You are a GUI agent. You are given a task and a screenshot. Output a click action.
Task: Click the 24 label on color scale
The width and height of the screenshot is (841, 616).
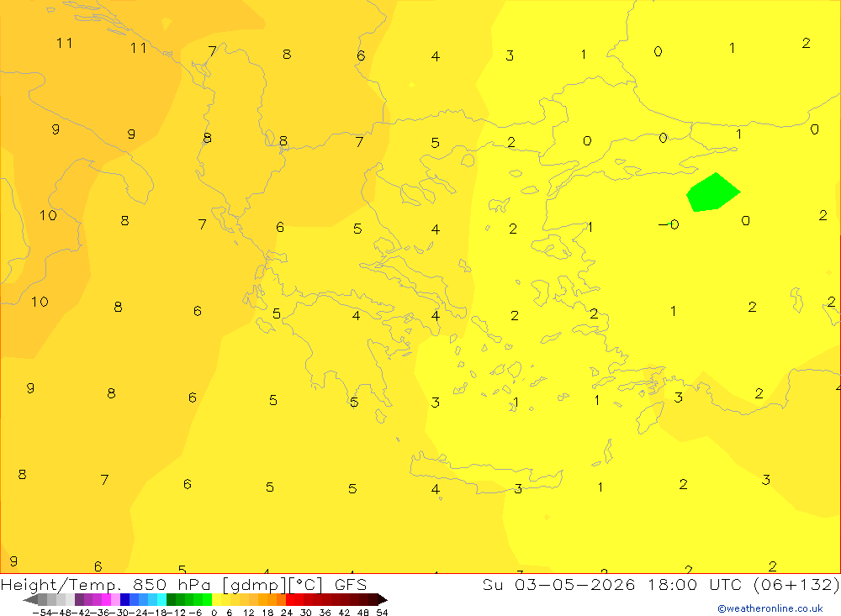tap(287, 613)
